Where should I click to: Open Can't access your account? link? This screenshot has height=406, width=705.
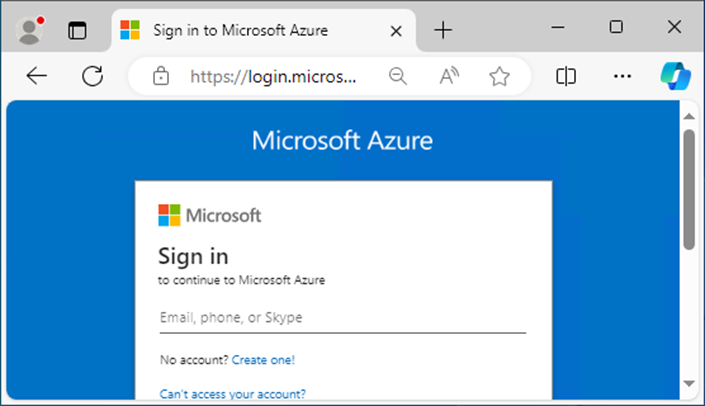(232, 394)
